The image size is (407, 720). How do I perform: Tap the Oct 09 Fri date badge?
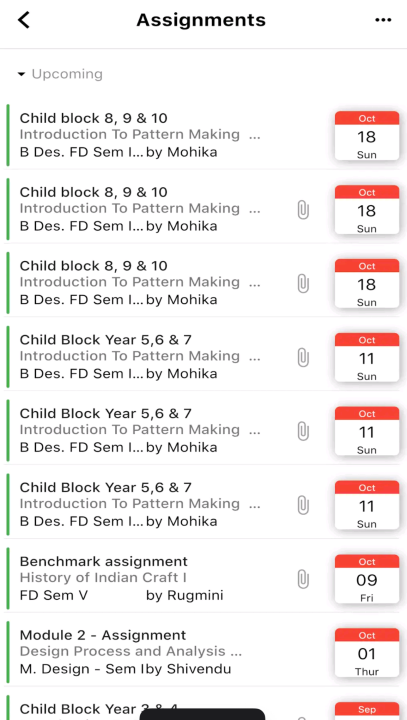click(367, 579)
